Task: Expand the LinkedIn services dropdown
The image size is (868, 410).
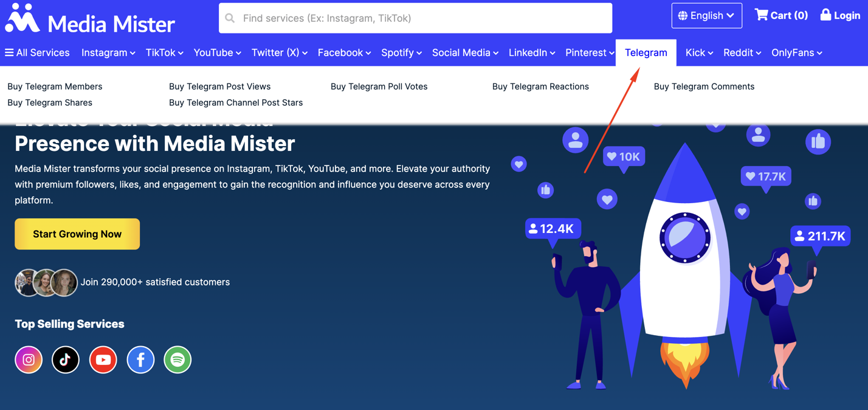Action: pos(531,52)
